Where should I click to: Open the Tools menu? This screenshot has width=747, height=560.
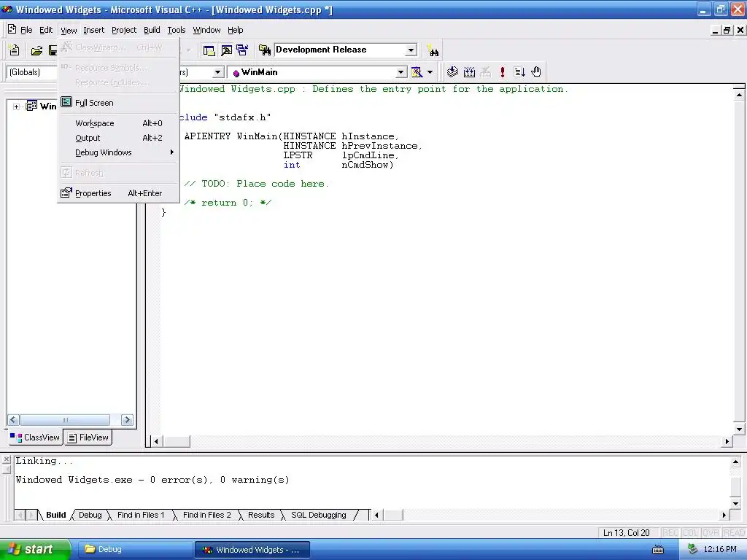tap(177, 30)
